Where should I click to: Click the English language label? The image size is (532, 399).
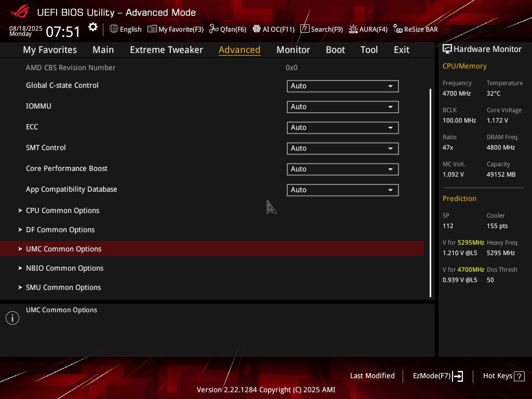point(130,30)
